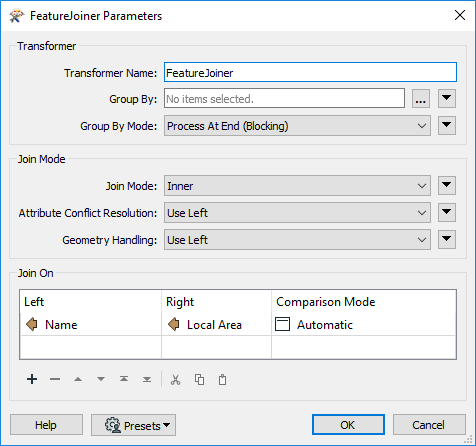Select the Name cell in the Left column
Screen dimensions: 476x446
coord(91,325)
